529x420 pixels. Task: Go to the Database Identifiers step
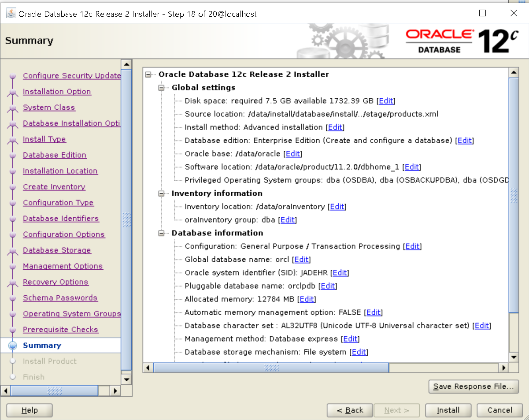click(x=61, y=219)
